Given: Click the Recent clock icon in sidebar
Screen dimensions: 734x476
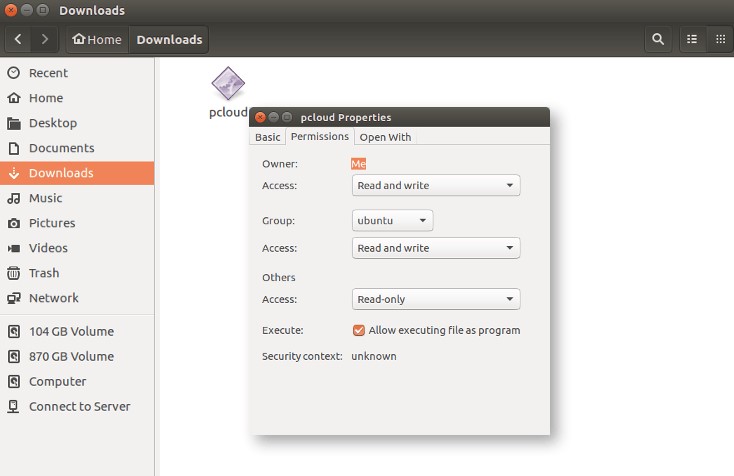Looking at the screenshot, I should coord(14,73).
